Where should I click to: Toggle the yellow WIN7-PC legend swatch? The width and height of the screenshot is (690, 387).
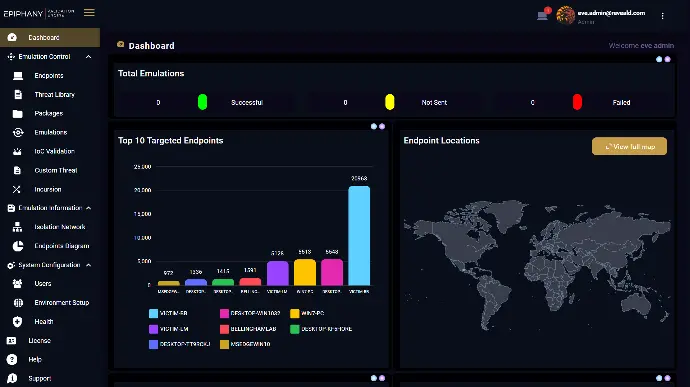tap(294, 313)
